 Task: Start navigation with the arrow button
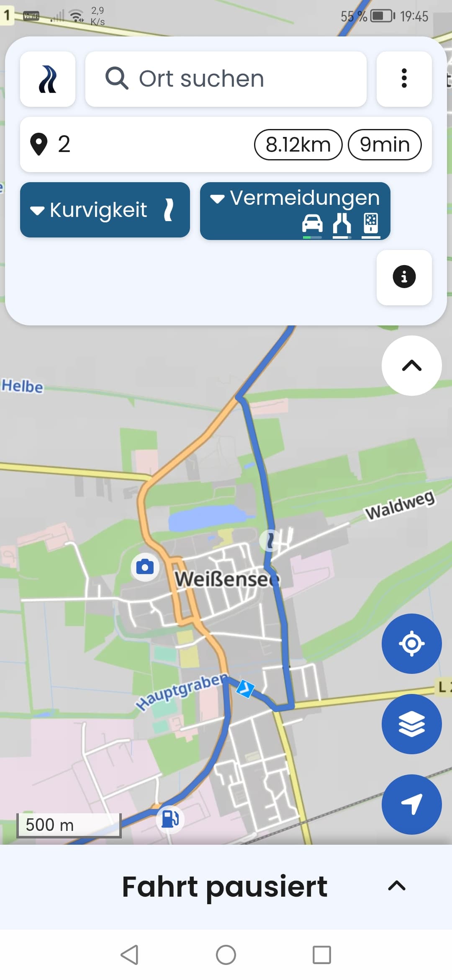[411, 804]
